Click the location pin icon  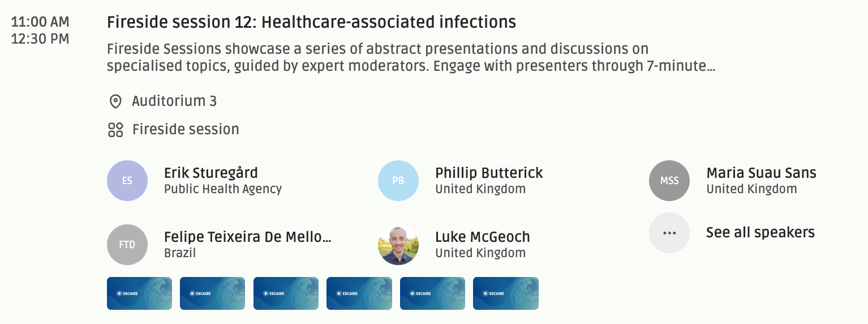[x=115, y=101]
